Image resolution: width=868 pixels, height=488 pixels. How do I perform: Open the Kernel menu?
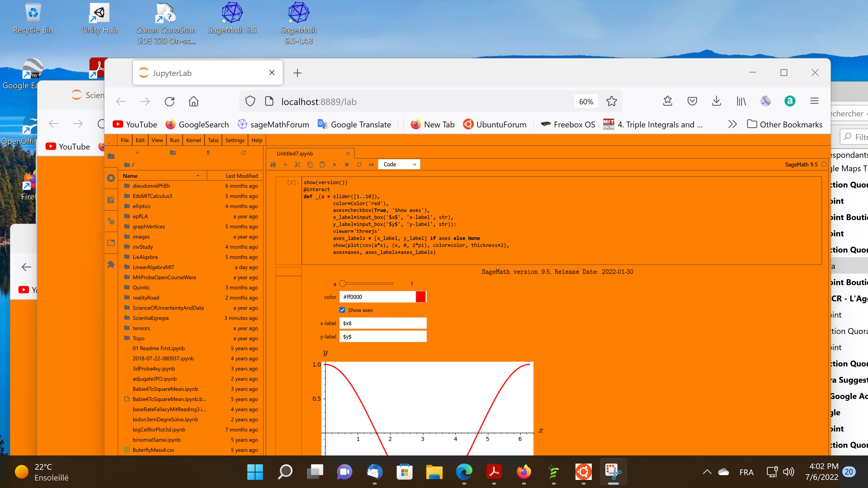pos(193,140)
